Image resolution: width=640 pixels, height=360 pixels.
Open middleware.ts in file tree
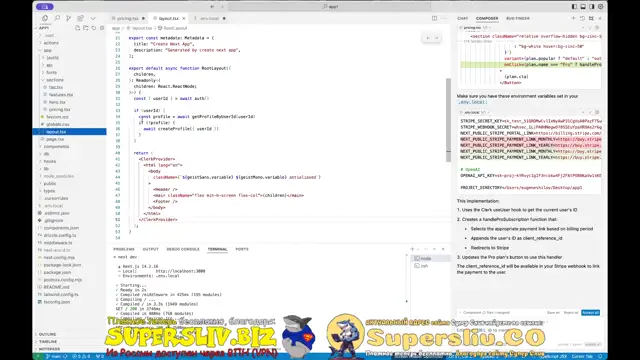[58, 242]
